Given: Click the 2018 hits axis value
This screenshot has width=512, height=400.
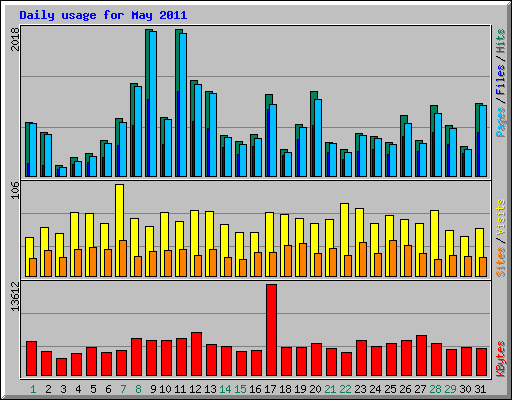Looking at the screenshot, I should click(15, 39).
